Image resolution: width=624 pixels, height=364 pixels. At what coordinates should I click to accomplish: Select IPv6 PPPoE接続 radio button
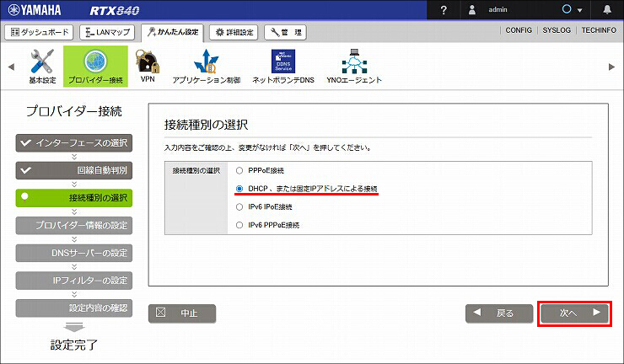click(x=239, y=225)
